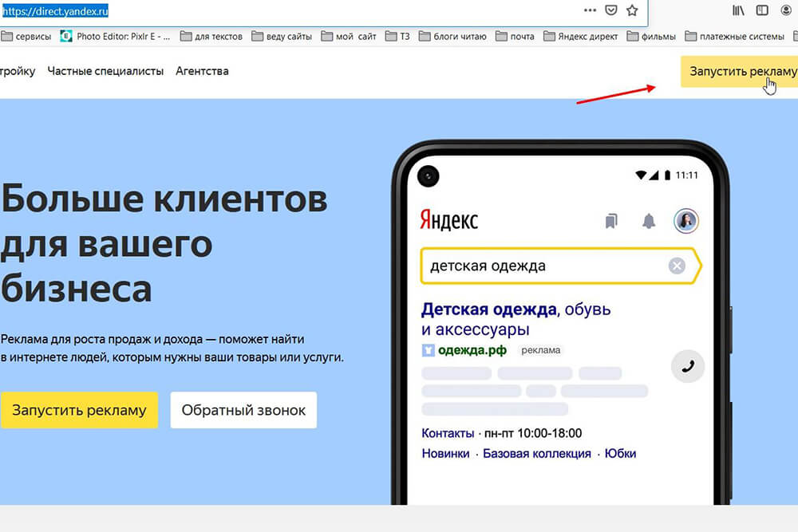Click the phone call icon button in ad
The height and width of the screenshot is (532, 798).
coord(688,366)
